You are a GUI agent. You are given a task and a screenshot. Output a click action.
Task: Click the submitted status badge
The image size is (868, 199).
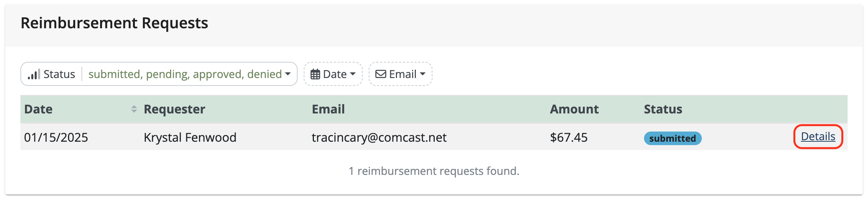(673, 138)
